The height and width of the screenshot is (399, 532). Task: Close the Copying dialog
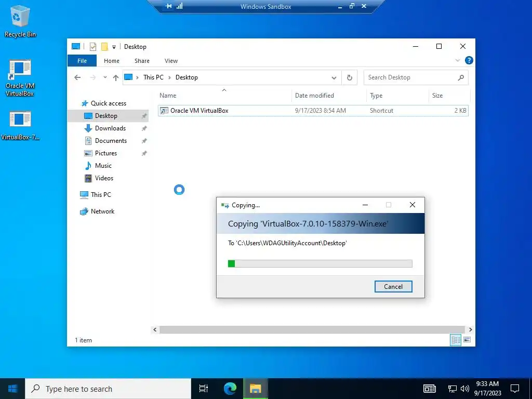point(412,205)
